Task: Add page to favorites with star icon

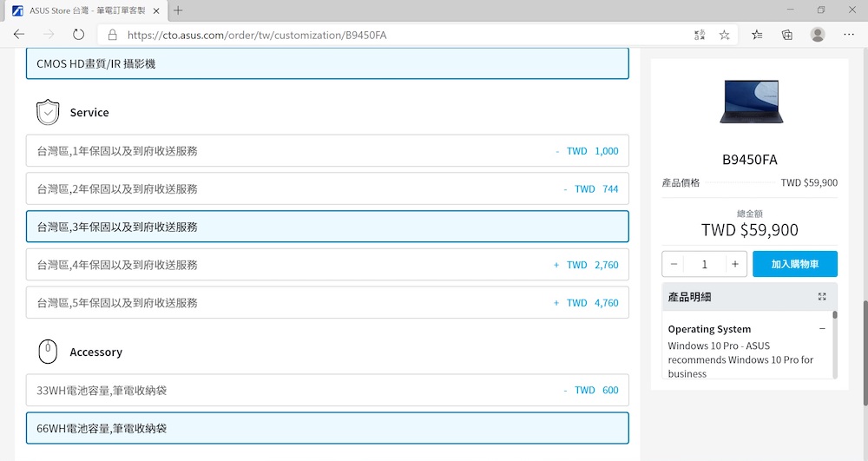Action: pyautogui.click(x=725, y=35)
